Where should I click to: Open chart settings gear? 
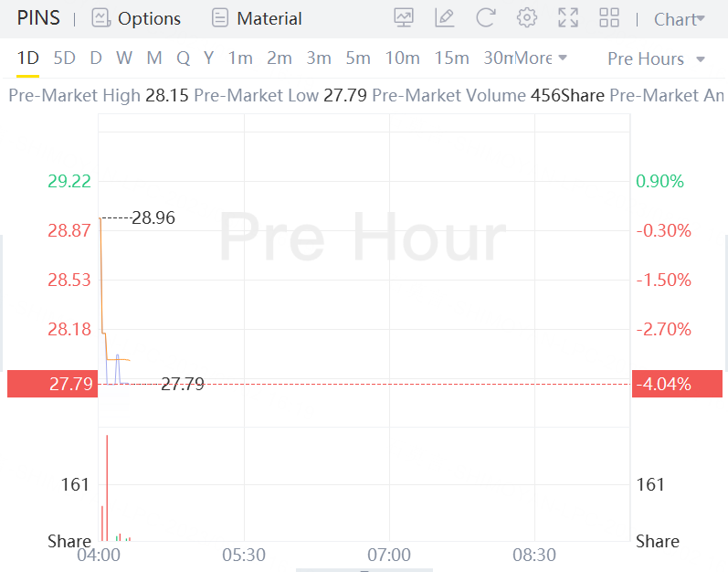526,18
